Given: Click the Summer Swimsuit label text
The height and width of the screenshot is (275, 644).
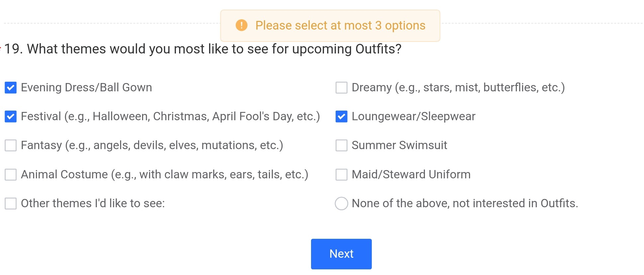Looking at the screenshot, I should click(x=399, y=145).
